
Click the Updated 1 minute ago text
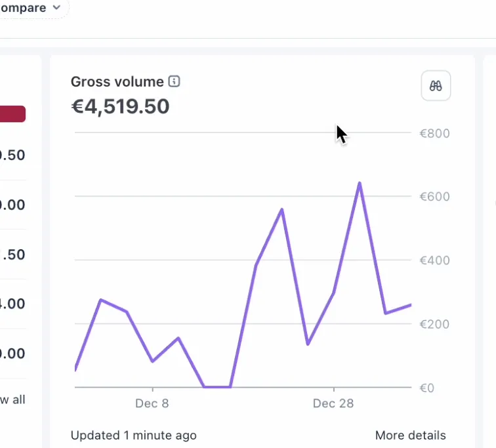point(133,435)
